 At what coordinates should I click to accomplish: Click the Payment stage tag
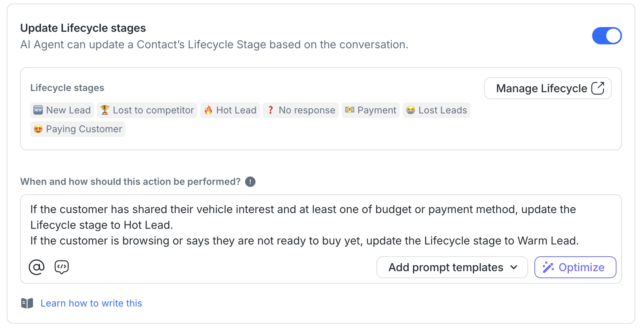click(371, 110)
